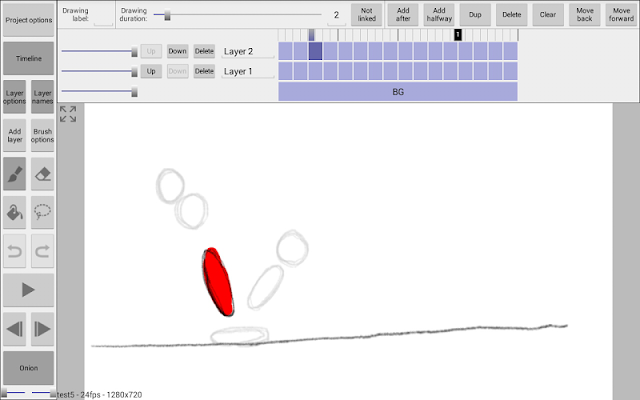Move Layer 2 Down

pyautogui.click(x=178, y=51)
